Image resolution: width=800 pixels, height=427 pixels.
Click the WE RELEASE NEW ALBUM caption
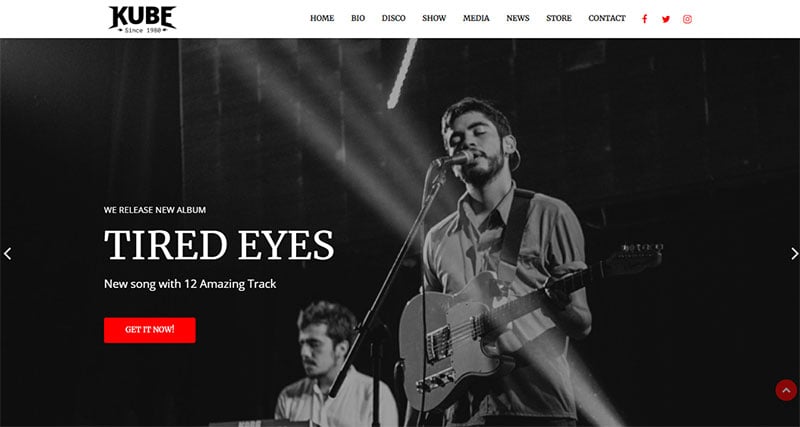coord(155,210)
